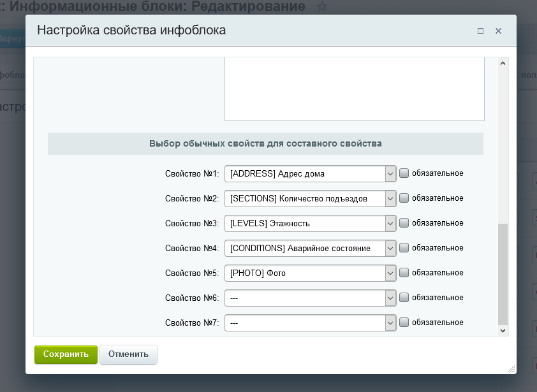Expand the Property №2 SECTIONS dropdown
Viewport: 537px width, 392px height.
click(x=310, y=198)
